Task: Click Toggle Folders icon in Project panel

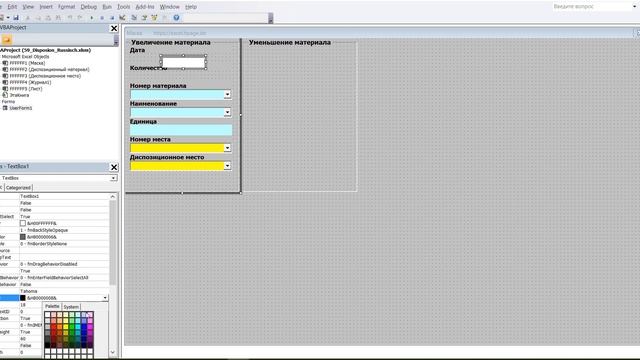Action: pos(7,40)
